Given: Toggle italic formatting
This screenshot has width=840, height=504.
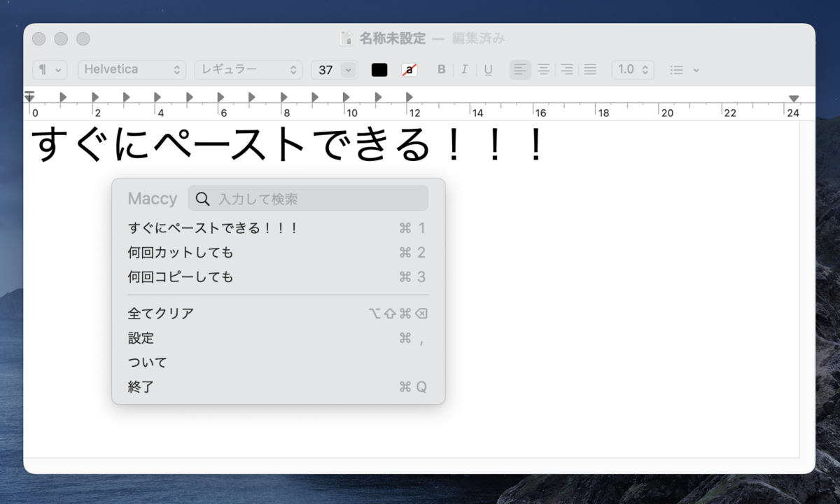Looking at the screenshot, I should (x=463, y=70).
